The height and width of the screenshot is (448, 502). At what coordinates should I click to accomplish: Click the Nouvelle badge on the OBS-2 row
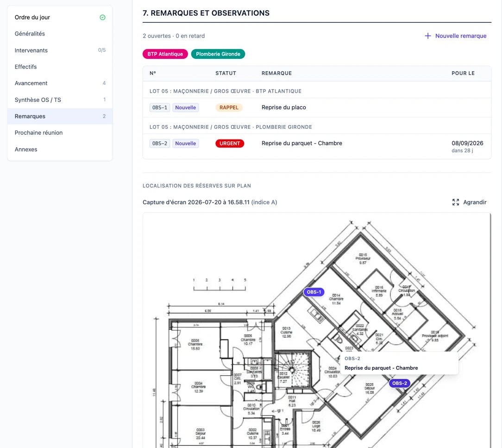coord(185,144)
